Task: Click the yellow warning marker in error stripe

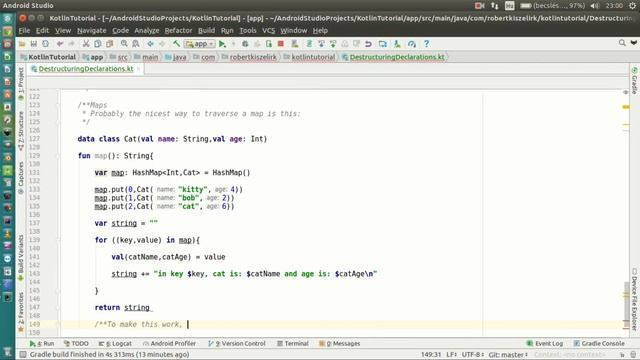Action: (626, 107)
